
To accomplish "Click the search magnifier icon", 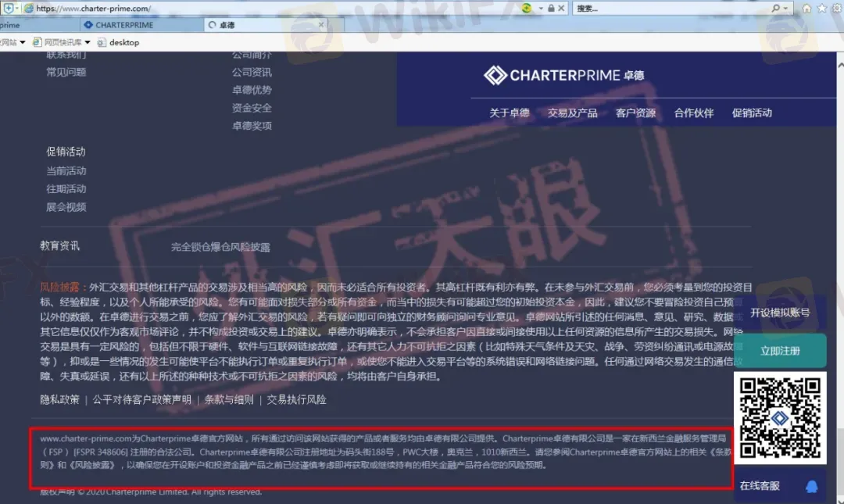I will point(776,8).
